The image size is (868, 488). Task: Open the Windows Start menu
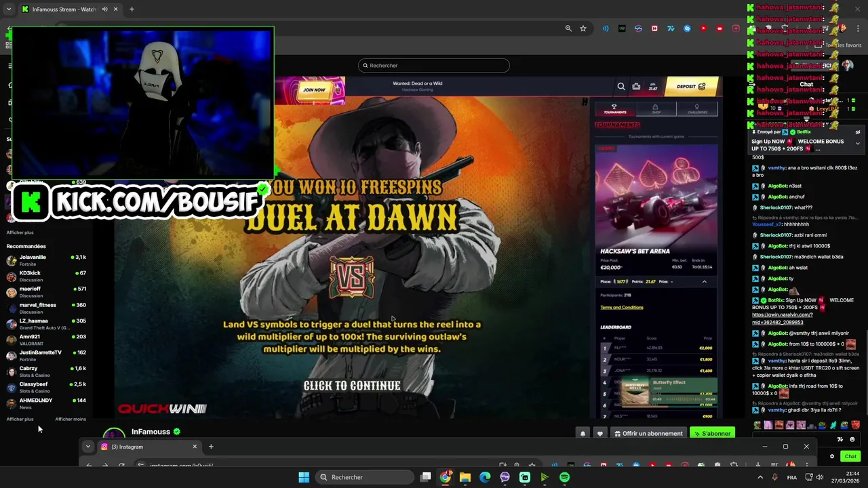[x=304, y=477]
